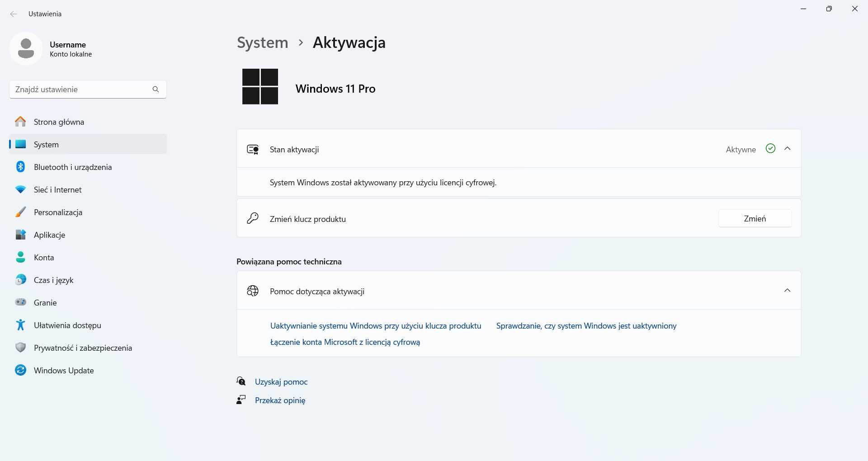Focus the Znajdź ustawienie search field
This screenshot has width=868, height=461.
(x=88, y=89)
